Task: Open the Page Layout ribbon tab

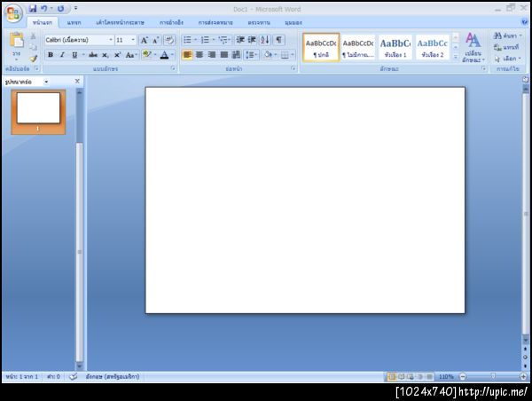Action: point(120,22)
